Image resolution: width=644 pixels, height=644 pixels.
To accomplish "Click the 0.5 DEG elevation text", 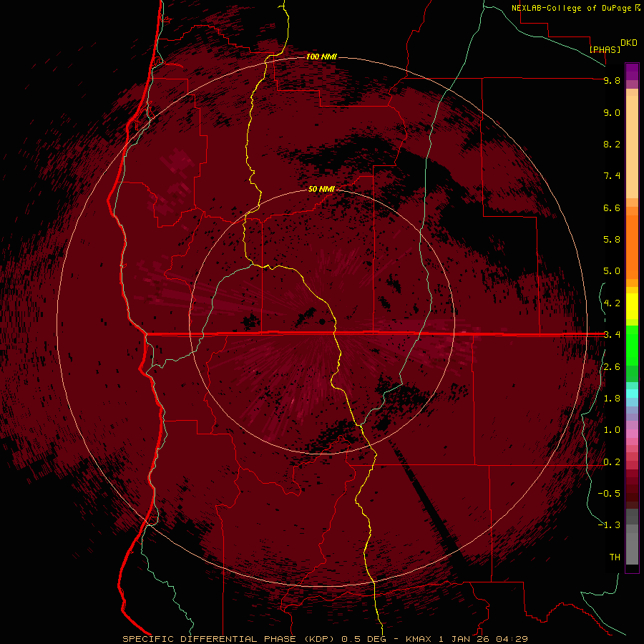I will [364, 639].
